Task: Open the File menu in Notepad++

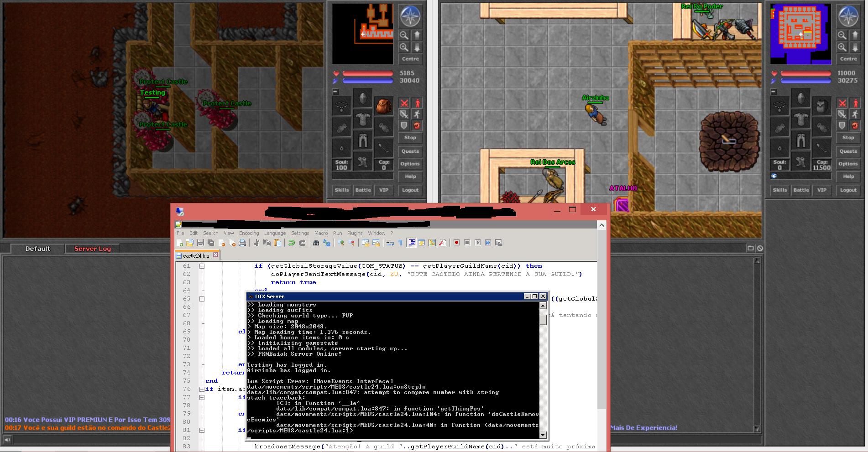Action: pos(180,233)
